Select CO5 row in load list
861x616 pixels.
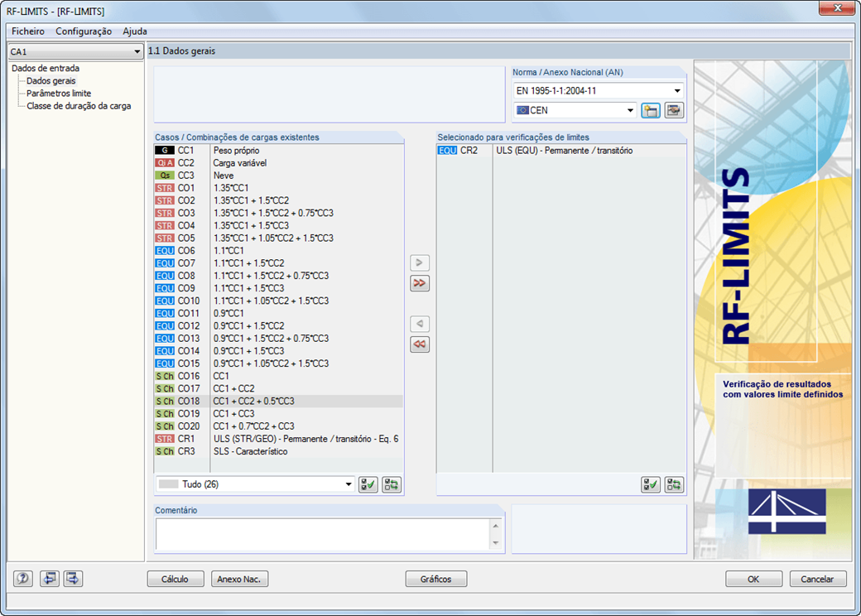(278, 238)
